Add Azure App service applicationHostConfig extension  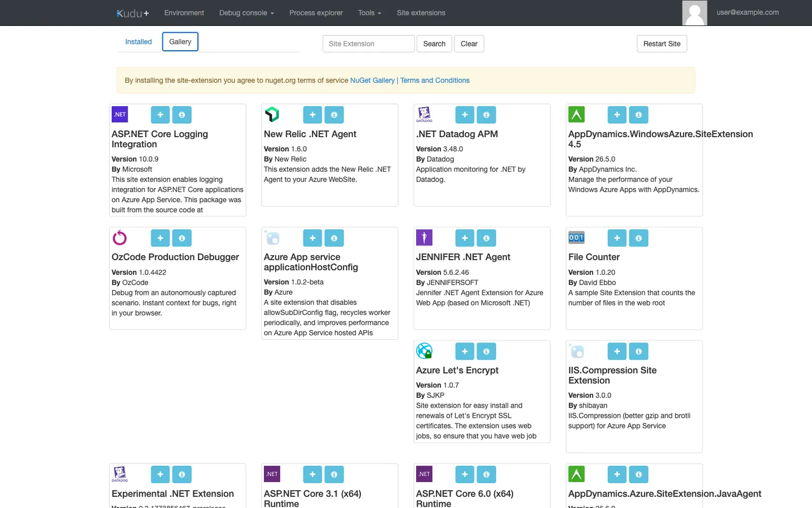point(312,238)
